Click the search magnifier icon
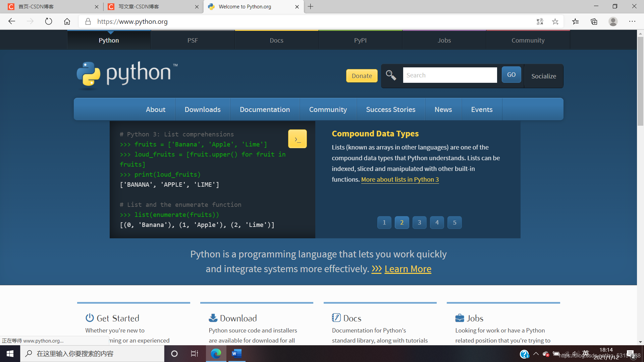The width and height of the screenshot is (644, 362). 391,75
